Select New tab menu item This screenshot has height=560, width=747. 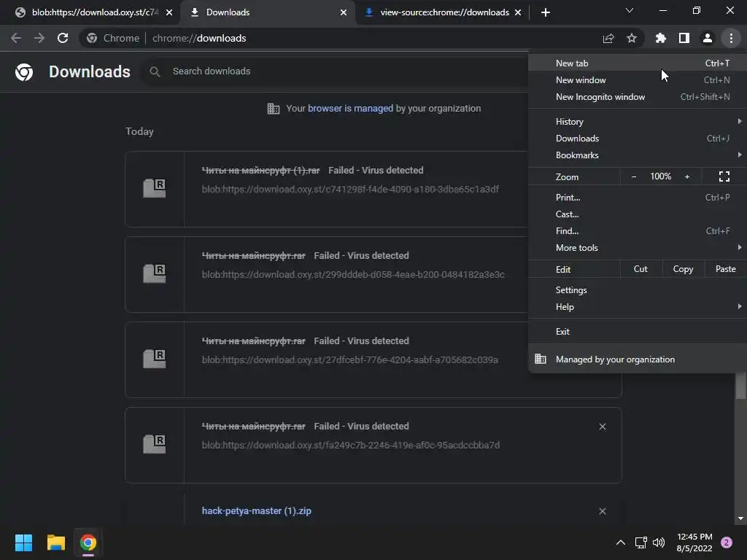click(x=638, y=63)
